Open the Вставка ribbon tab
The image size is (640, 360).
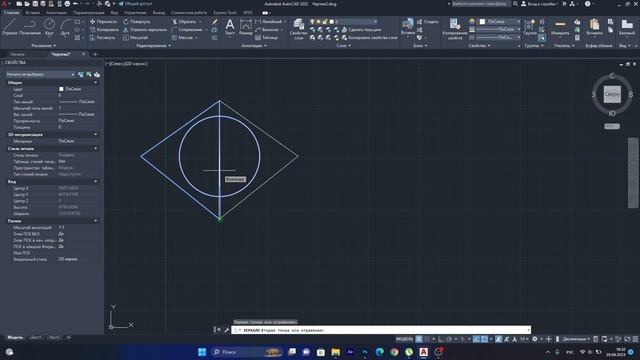click(x=33, y=13)
